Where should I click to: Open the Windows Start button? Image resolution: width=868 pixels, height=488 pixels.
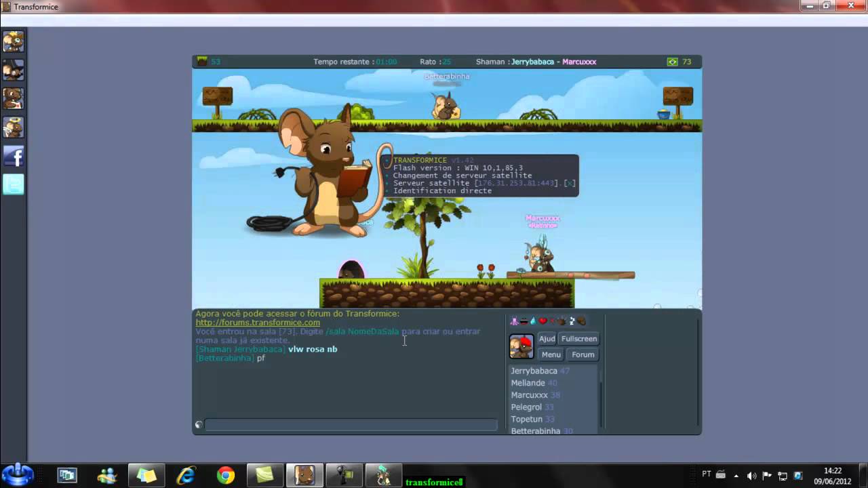coord(17,474)
